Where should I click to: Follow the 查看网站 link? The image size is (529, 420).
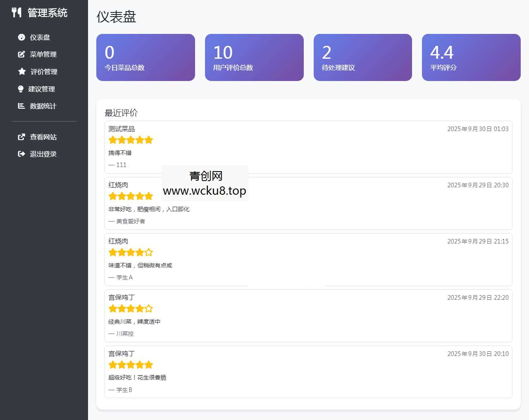coord(43,137)
